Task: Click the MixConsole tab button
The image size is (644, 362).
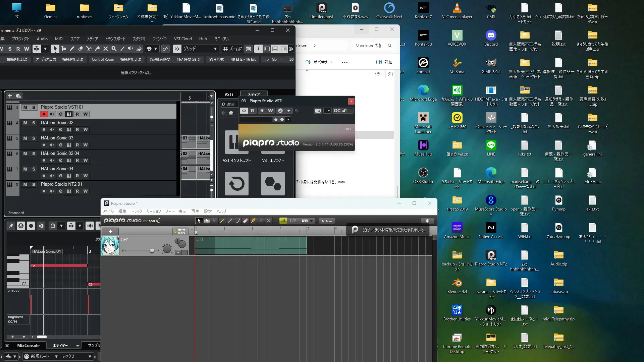Action: pyautogui.click(x=28, y=346)
